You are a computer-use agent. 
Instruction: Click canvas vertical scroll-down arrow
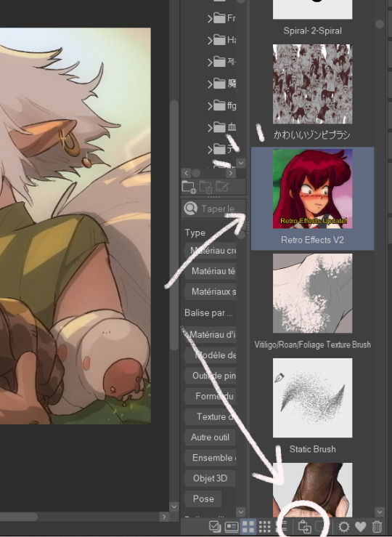click(x=174, y=506)
